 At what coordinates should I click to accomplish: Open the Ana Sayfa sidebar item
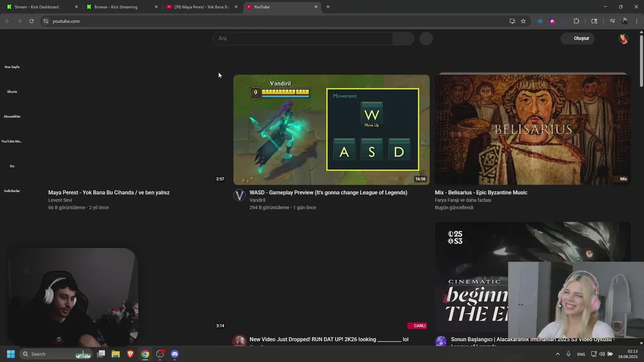(x=12, y=67)
